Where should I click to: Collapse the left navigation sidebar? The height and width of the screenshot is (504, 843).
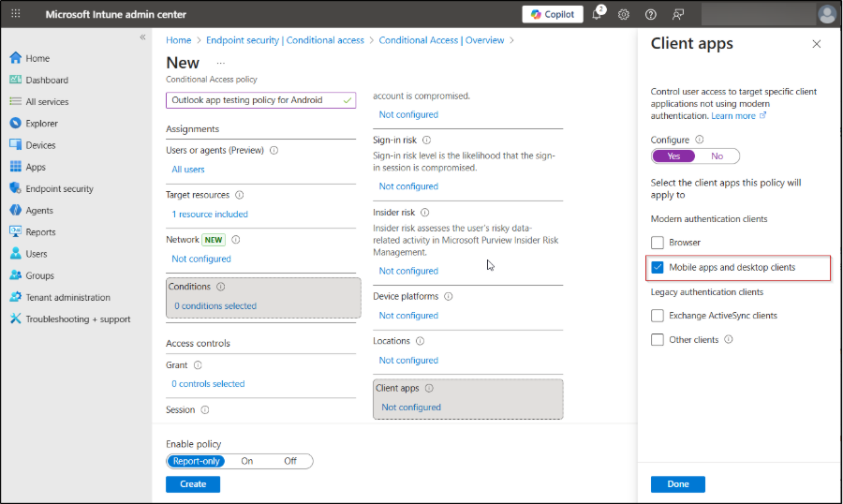142,37
